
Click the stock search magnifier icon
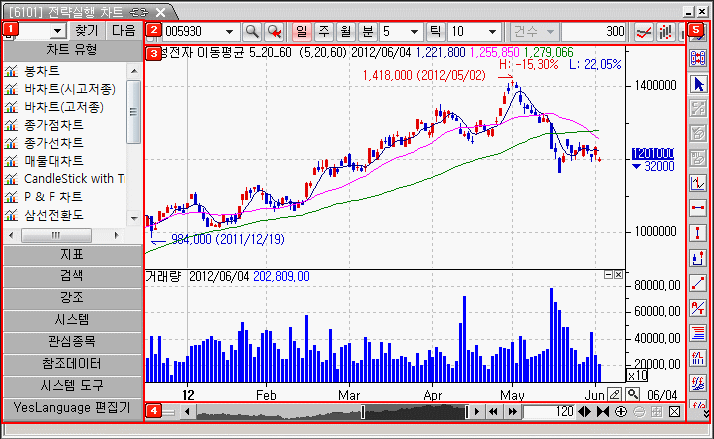click(252, 32)
